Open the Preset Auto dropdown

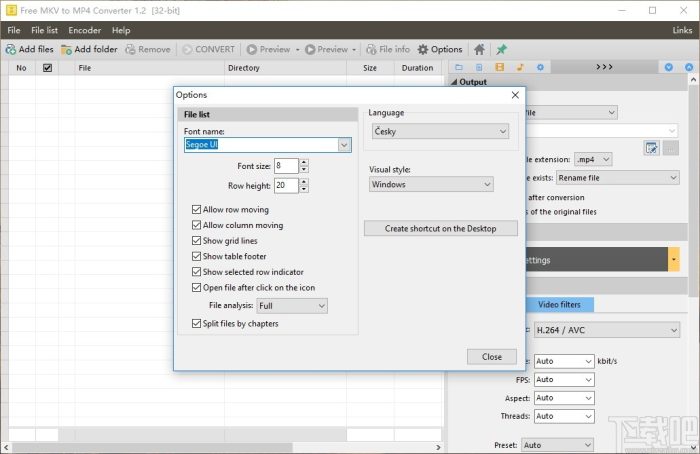click(x=558, y=445)
